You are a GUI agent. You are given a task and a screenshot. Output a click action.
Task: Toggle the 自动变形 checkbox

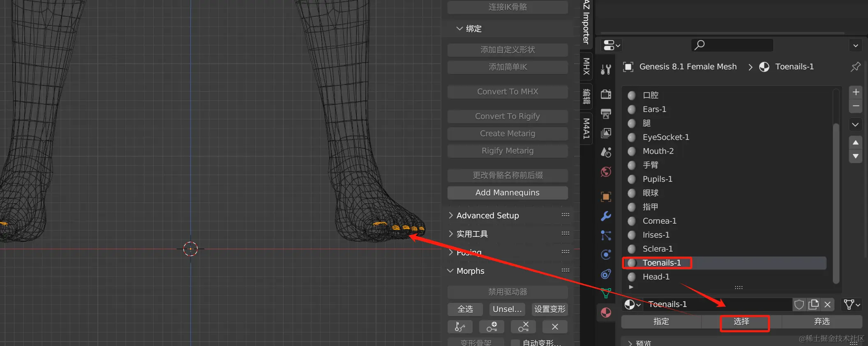tap(515, 343)
